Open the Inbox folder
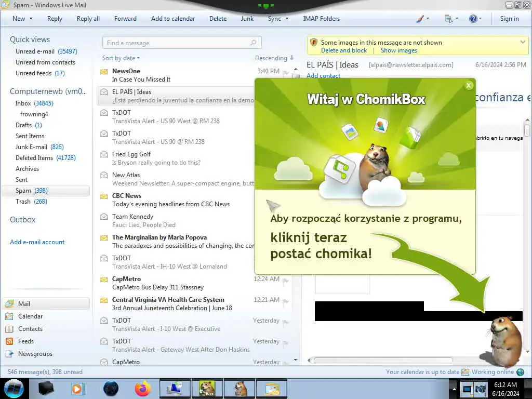The image size is (532, 399). pos(34,103)
